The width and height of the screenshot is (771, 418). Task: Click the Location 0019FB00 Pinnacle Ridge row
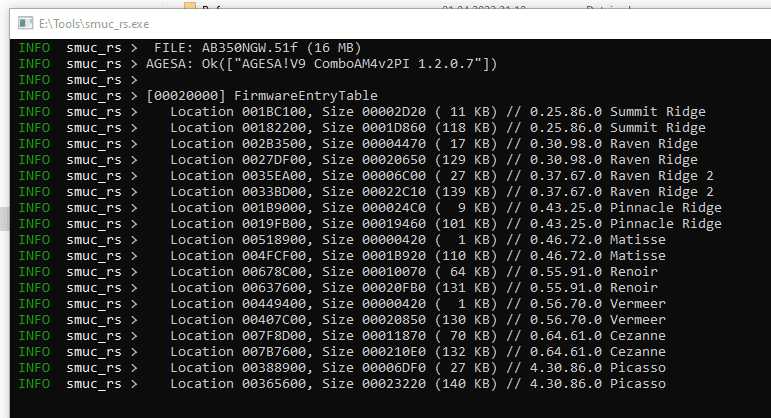tap(370, 224)
